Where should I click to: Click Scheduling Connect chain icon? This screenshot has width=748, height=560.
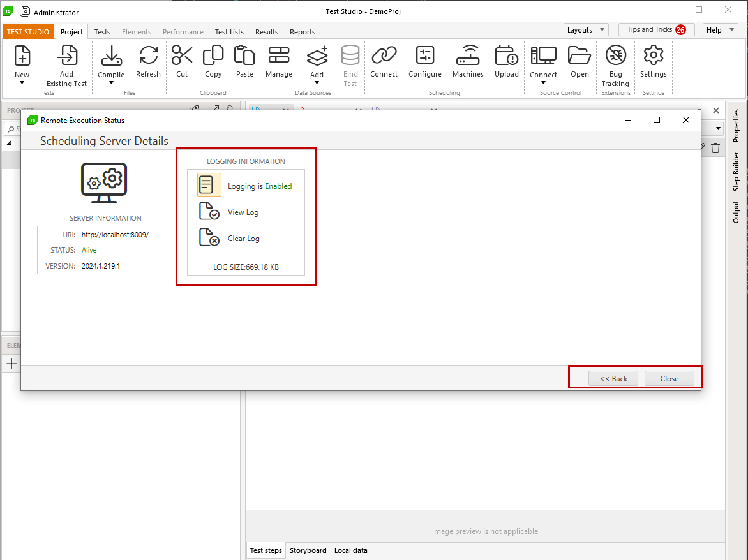pos(384,55)
